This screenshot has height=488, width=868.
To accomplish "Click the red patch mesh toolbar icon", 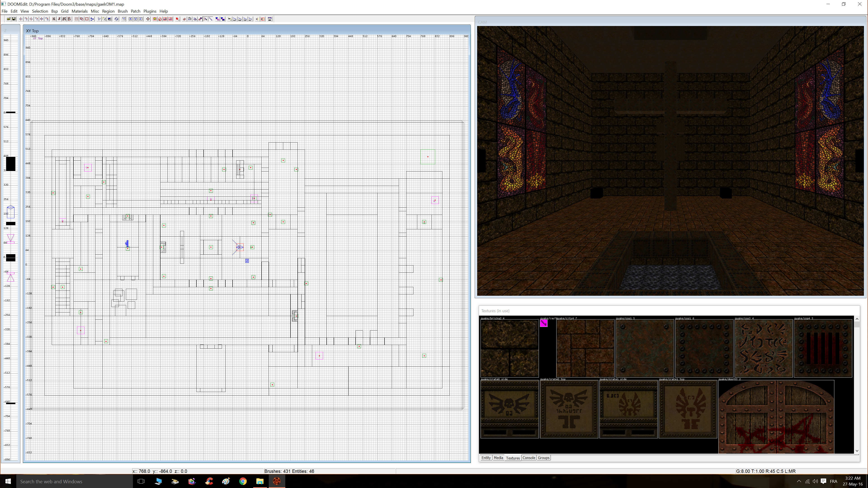I will (184, 19).
